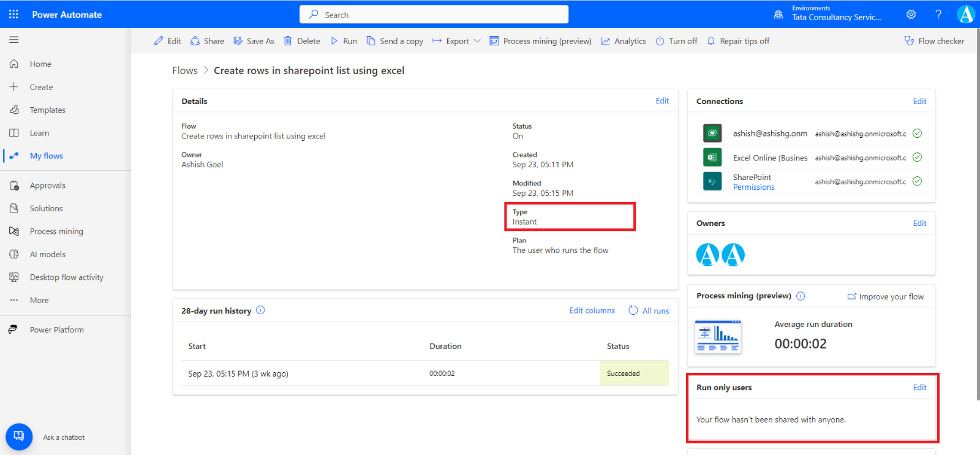This screenshot has width=980, height=455.
Task: Click the SharePoint Permissions link
Action: click(x=753, y=187)
